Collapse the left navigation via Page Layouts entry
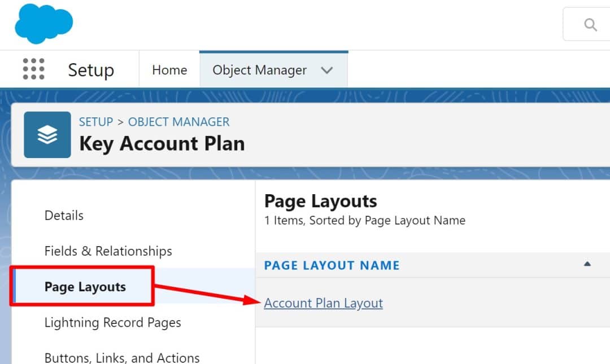The image size is (610, 364). [x=84, y=286]
